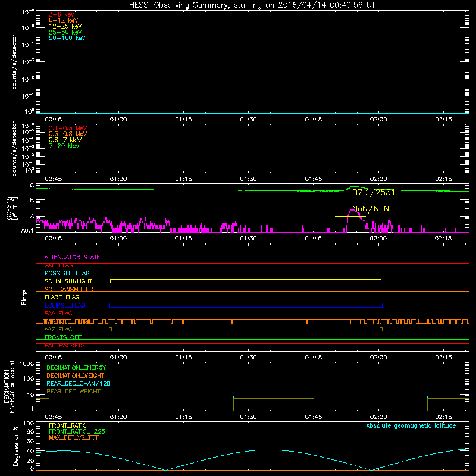Select the FLARE_FLAG label
This screenshot has height=476, width=476.
pos(62,297)
